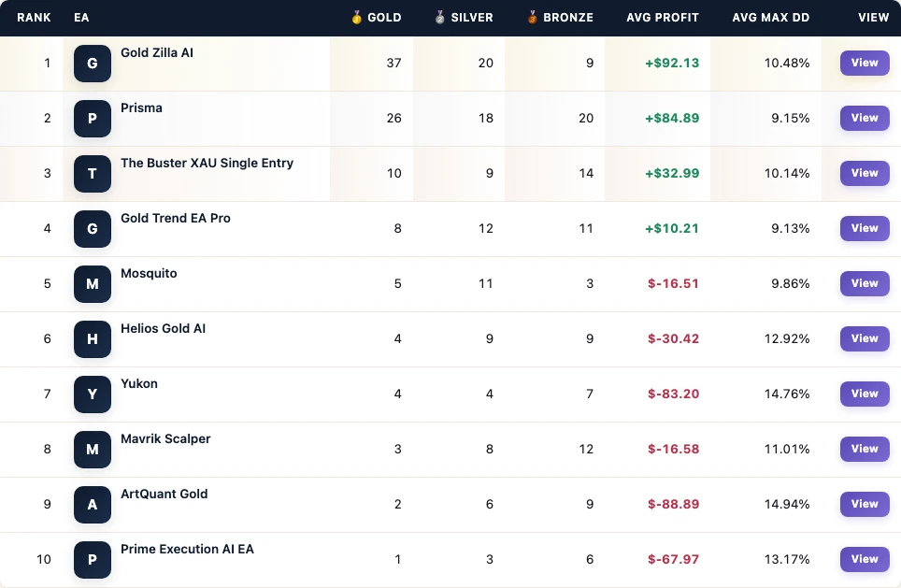This screenshot has width=901, height=588.
Task: Click the +$92.13 average profit value
Action: [x=672, y=64]
